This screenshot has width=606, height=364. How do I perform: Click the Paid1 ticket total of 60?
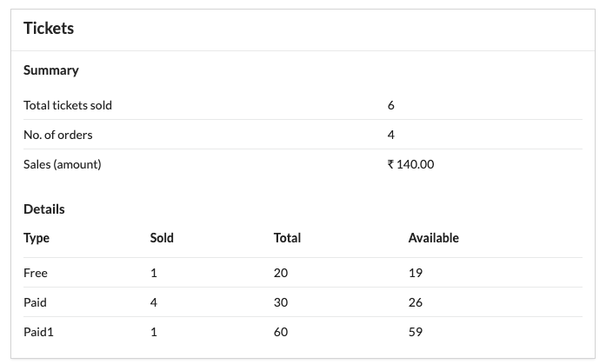coord(280,332)
